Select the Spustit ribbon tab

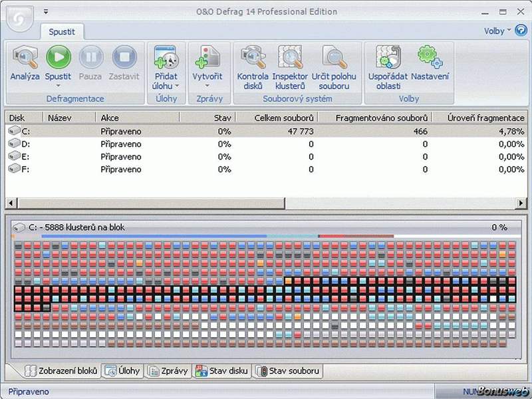pos(62,31)
